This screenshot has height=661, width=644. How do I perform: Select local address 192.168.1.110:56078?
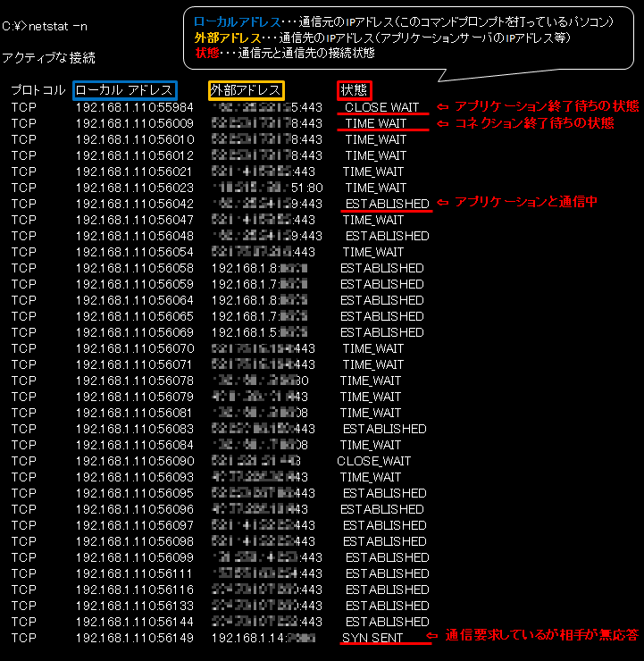(x=135, y=381)
